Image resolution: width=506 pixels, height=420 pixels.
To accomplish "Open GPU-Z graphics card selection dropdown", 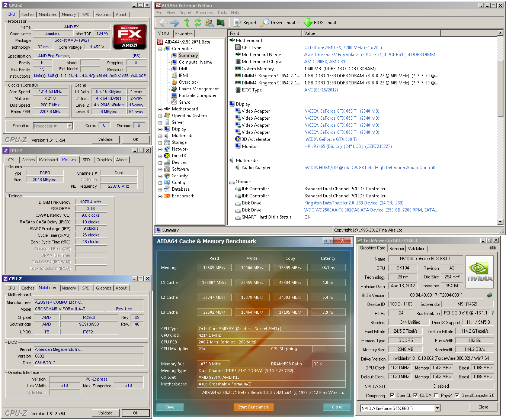I will pyautogui.click(x=438, y=408).
